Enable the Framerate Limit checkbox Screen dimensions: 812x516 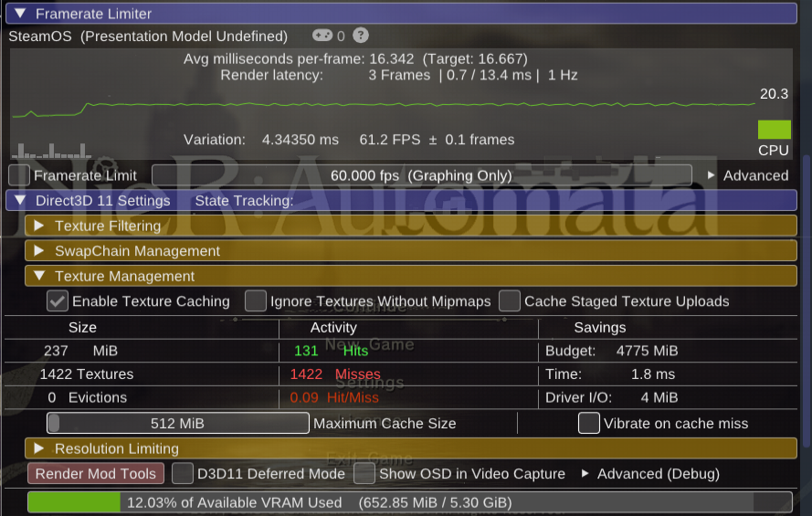(19, 175)
